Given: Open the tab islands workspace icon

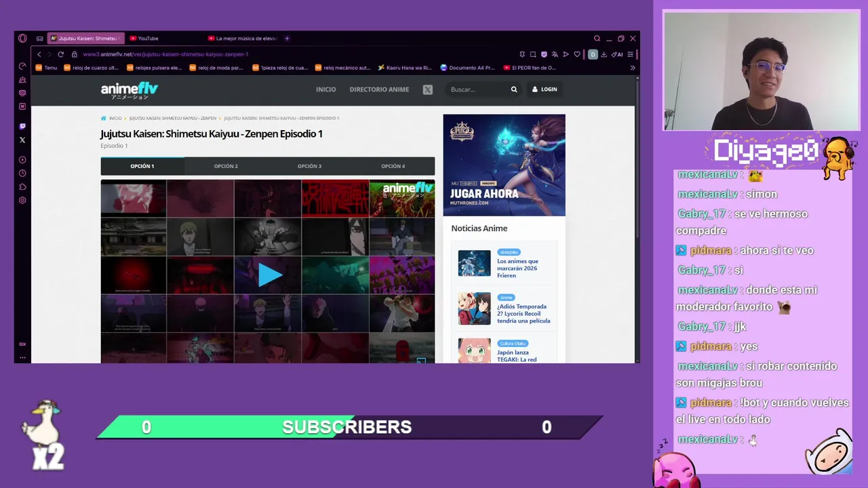Looking at the screenshot, I should pyautogui.click(x=39, y=39).
